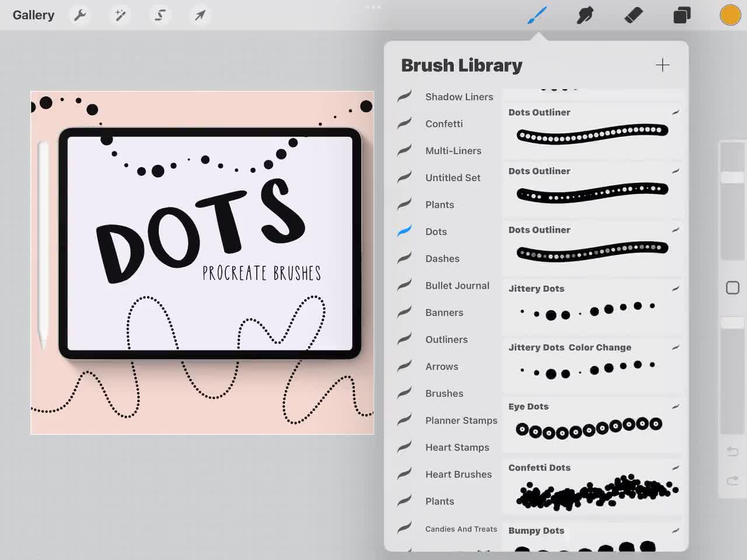Viewport: 747px width, 560px height.
Task: Tap the Planner Stamps set icon
Action: click(x=405, y=420)
